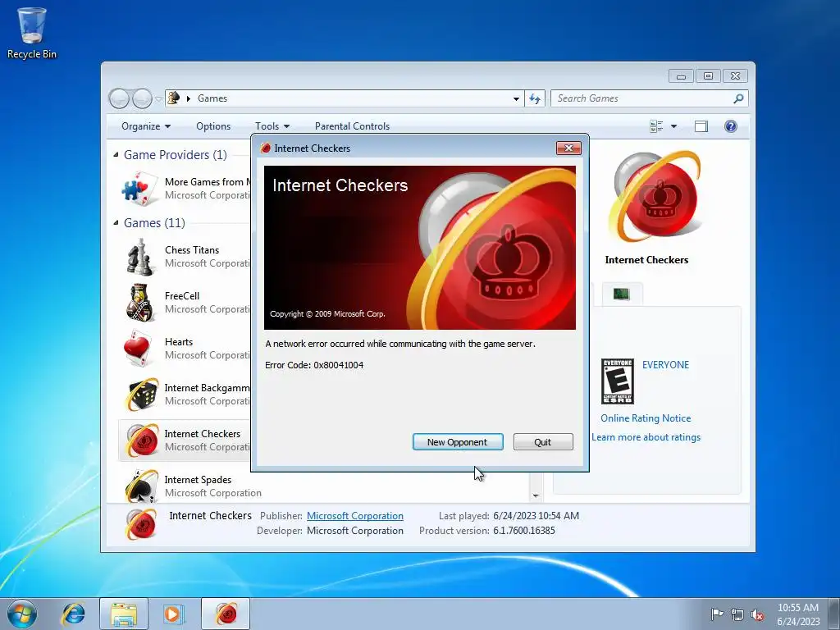This screenshot has height=630, width=840.
Task: Select the FreeCell name text
Action: tap(181, 295)
